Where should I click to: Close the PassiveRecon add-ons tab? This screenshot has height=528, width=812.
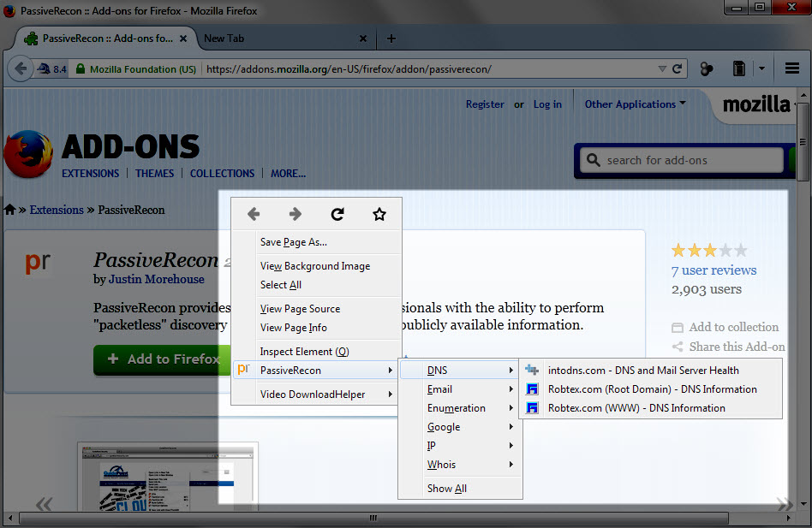pyautogui.click(x=183, y=39)
